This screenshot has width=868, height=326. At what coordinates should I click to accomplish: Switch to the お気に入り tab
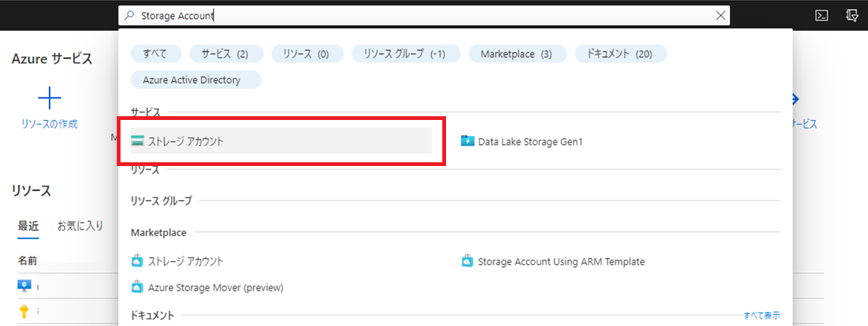tap(81, 226)
